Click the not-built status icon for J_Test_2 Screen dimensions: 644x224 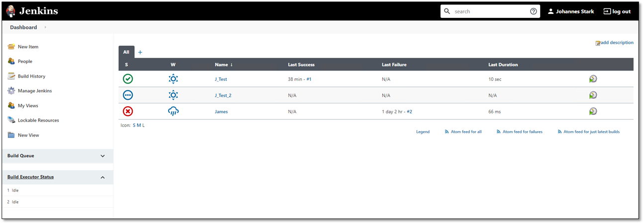128,95
